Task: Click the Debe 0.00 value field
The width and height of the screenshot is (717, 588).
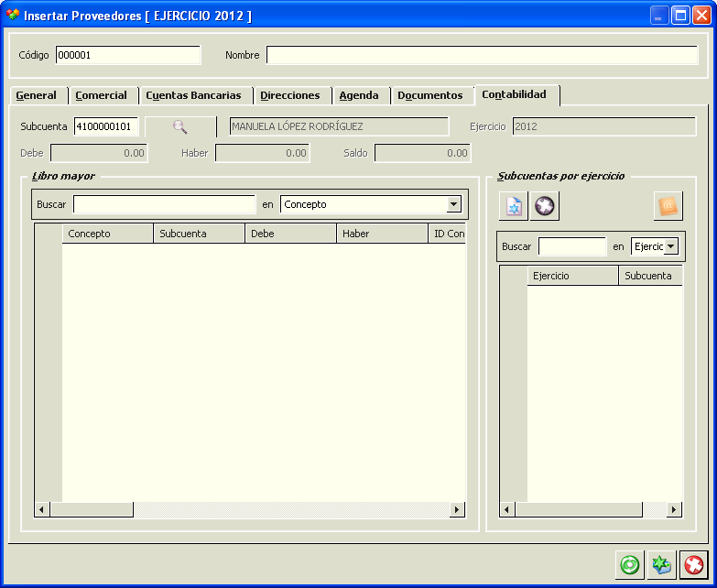Action: click(99, 153)
